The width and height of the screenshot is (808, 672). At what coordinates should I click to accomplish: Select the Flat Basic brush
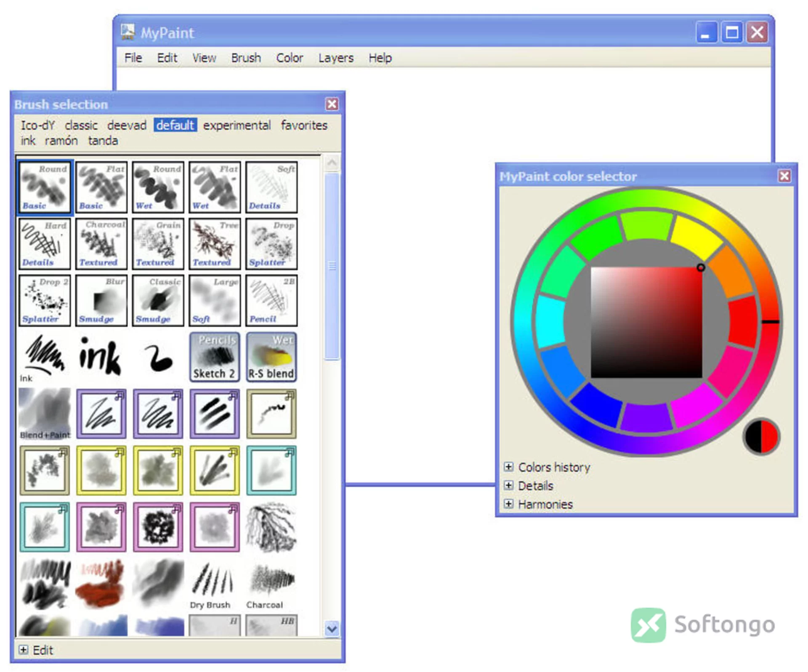pos(101,187)
